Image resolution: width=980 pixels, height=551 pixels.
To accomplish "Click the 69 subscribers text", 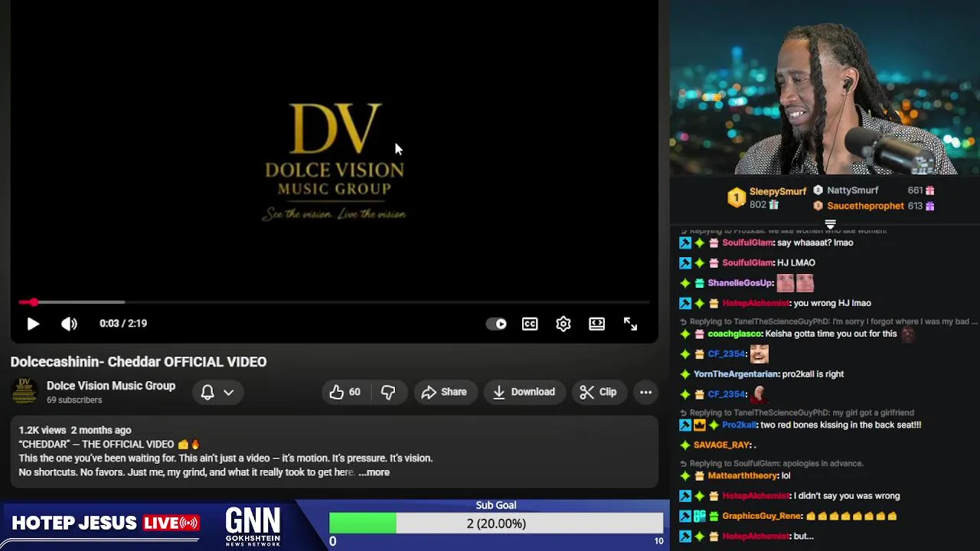I will tap(74, 400).
